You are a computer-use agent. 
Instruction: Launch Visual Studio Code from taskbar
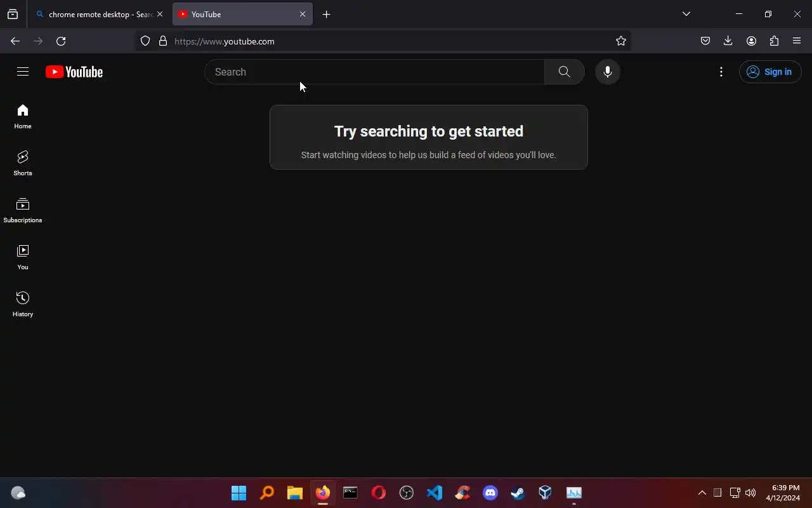tap(435, 493)
